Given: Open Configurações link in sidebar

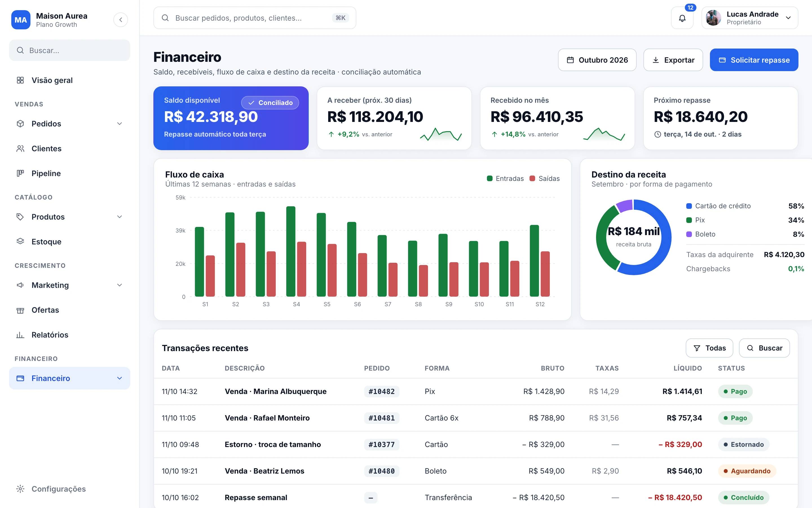Looking at the screenshot, I should (x=69, y=489).
